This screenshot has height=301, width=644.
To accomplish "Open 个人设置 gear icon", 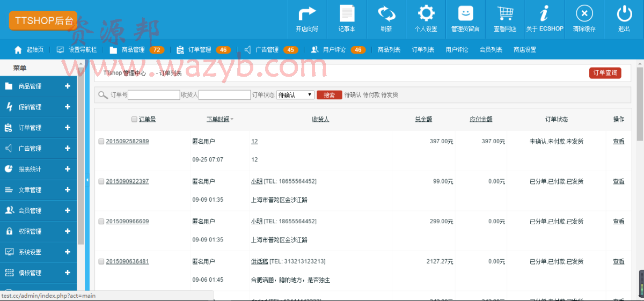I will click(426, 13).
